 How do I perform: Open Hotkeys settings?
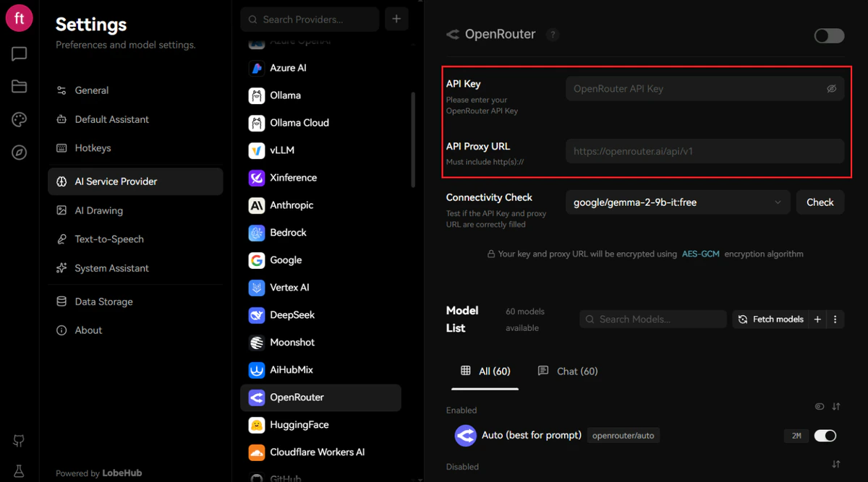135,148
